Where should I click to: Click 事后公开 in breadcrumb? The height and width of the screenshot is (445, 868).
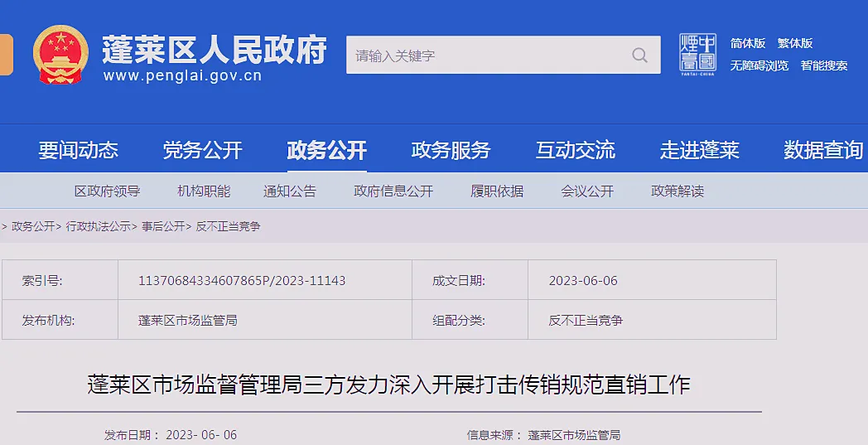[x=162, y=226]
